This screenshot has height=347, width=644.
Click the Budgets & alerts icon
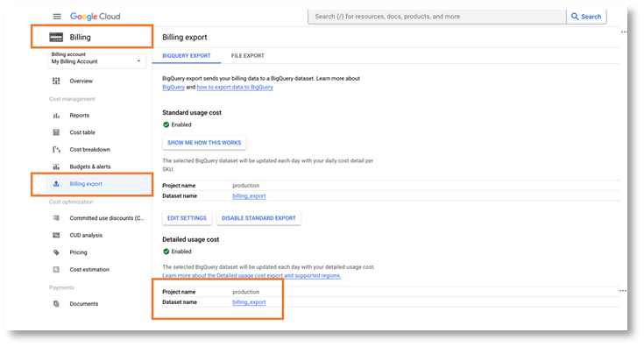point(56,166)
